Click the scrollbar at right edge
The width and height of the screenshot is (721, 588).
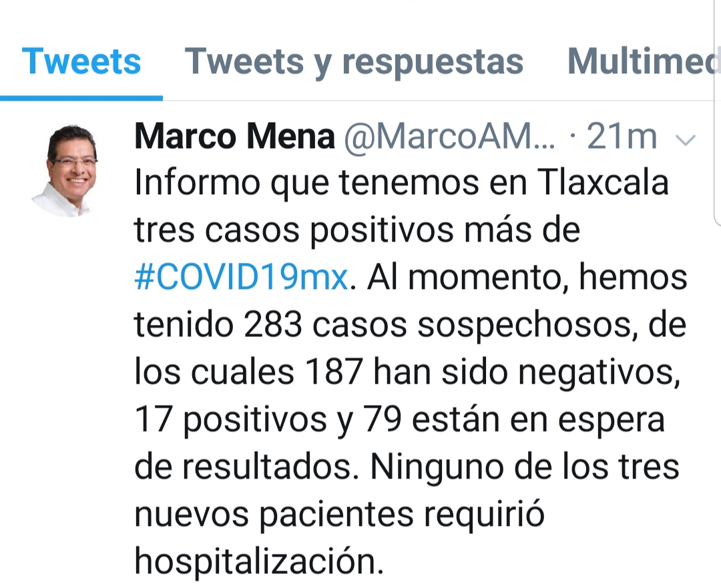[x=717, y=113]
